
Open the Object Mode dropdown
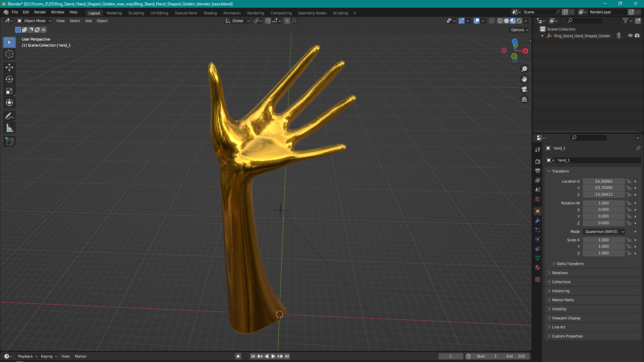34,21
